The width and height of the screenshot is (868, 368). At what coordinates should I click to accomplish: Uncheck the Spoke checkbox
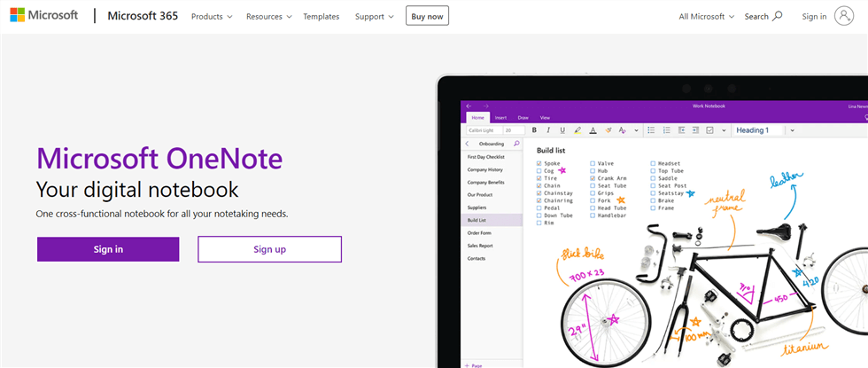539,163
